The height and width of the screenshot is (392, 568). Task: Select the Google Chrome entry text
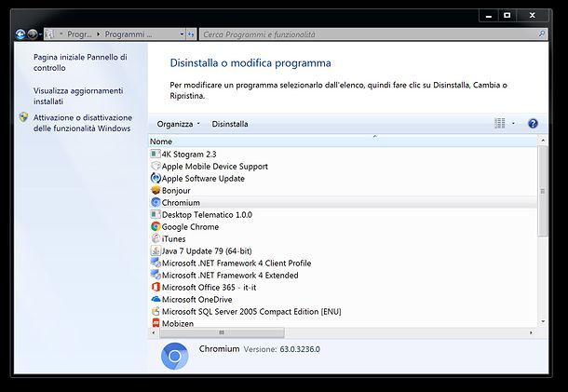(x=190, y=227)
